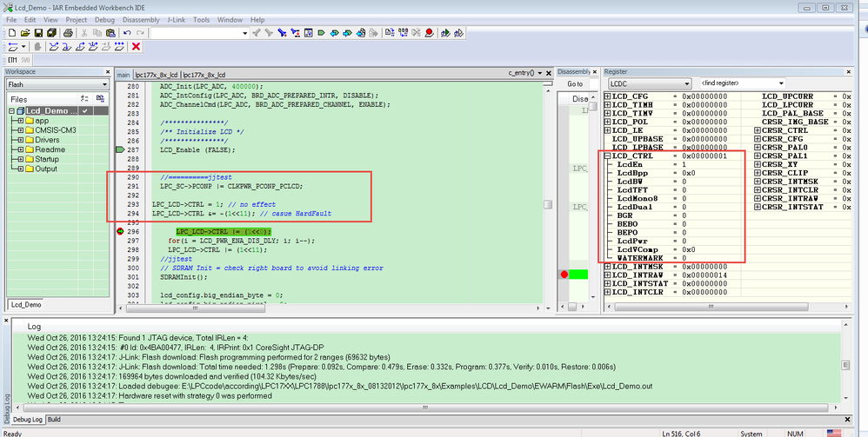Viewport: 868px width, 437px height.
Task: Stop debugging with the red X icon
Action: pos(136,46)
